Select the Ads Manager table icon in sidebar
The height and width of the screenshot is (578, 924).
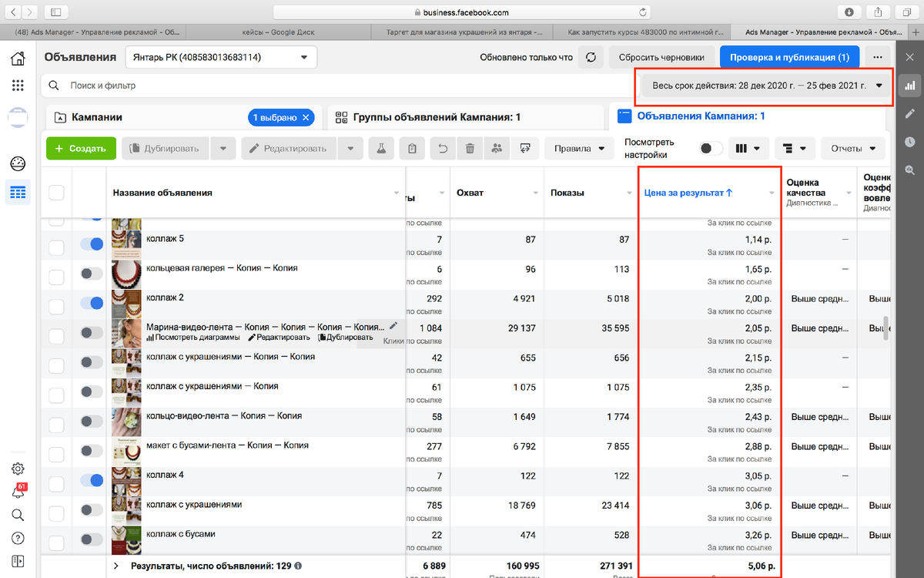[18, 192]
